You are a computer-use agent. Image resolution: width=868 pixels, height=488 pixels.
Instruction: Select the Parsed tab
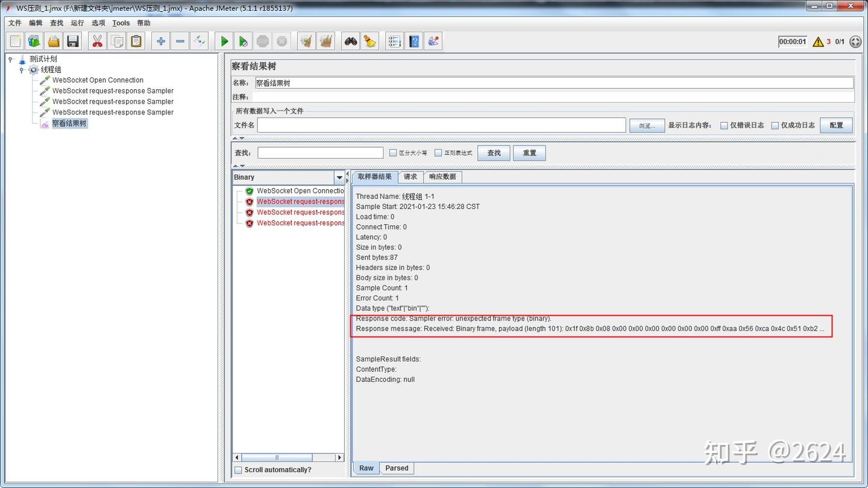[397, 468]
